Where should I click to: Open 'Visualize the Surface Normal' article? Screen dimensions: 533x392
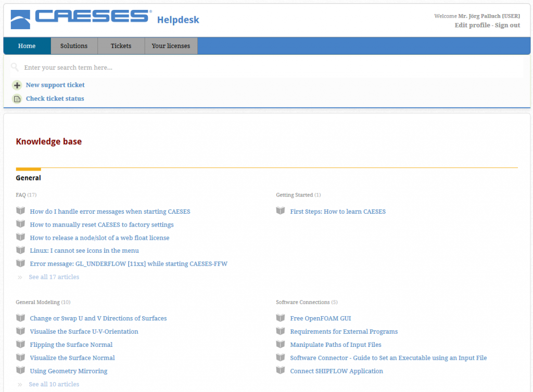coord(72,358)
